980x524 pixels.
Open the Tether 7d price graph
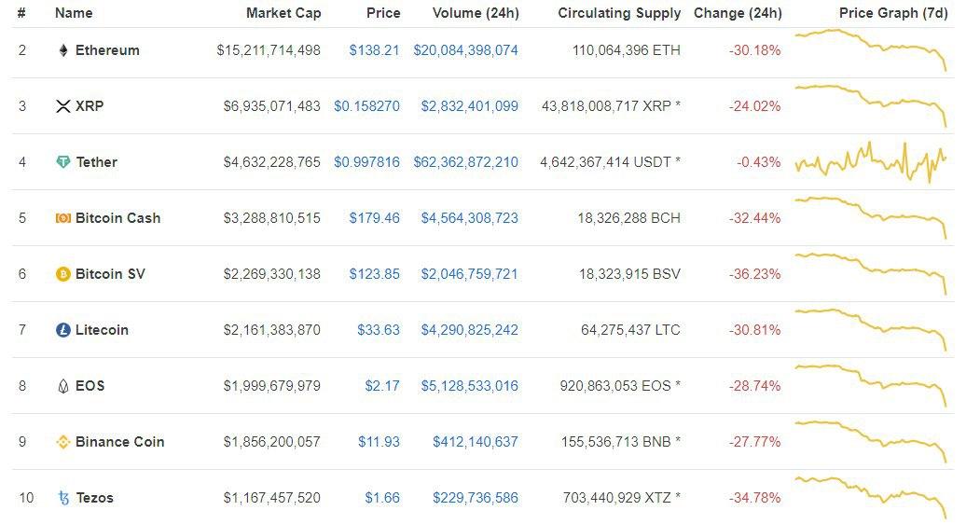click(870, 162)
